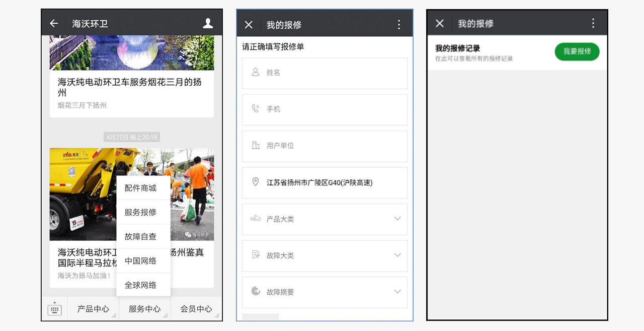Viewport: 644px width, 331px height.
Task: Close the 我的报修 records screen with X
Action: coord(440,23)
